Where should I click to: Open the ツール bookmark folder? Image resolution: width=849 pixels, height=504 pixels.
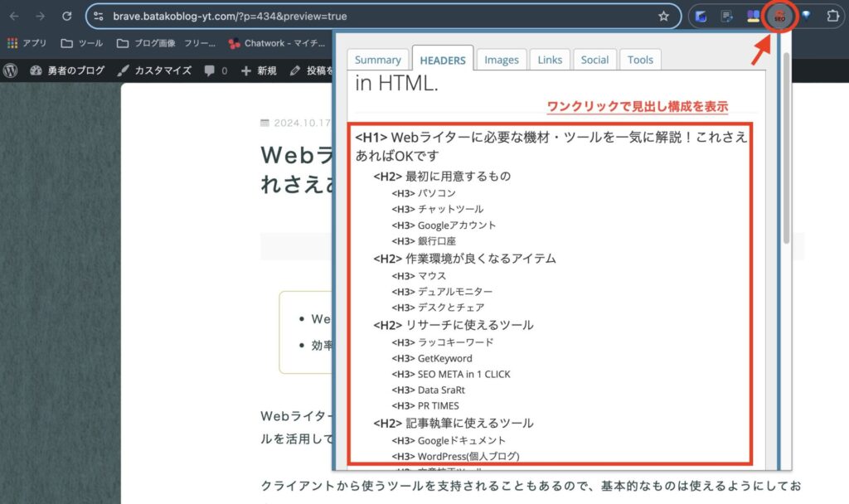pos(82,43)
